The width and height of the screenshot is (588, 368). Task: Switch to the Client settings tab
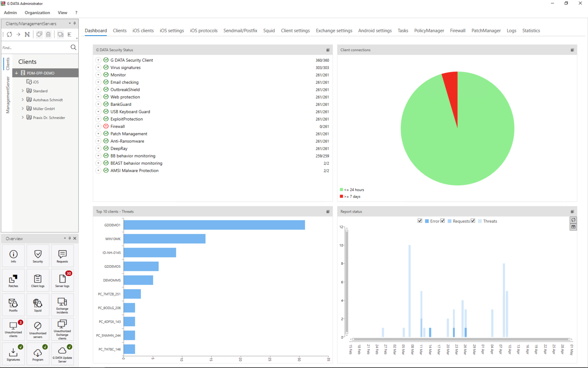point(295,31)
